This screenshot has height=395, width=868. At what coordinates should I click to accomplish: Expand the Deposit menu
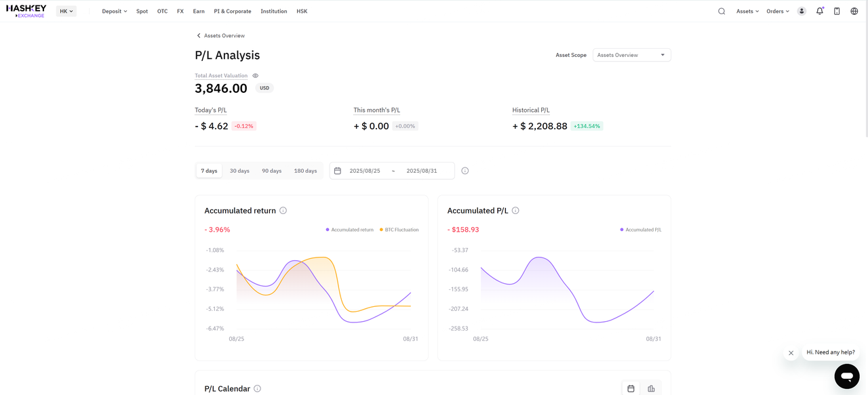pyautogui.click(x=115, y=11)
